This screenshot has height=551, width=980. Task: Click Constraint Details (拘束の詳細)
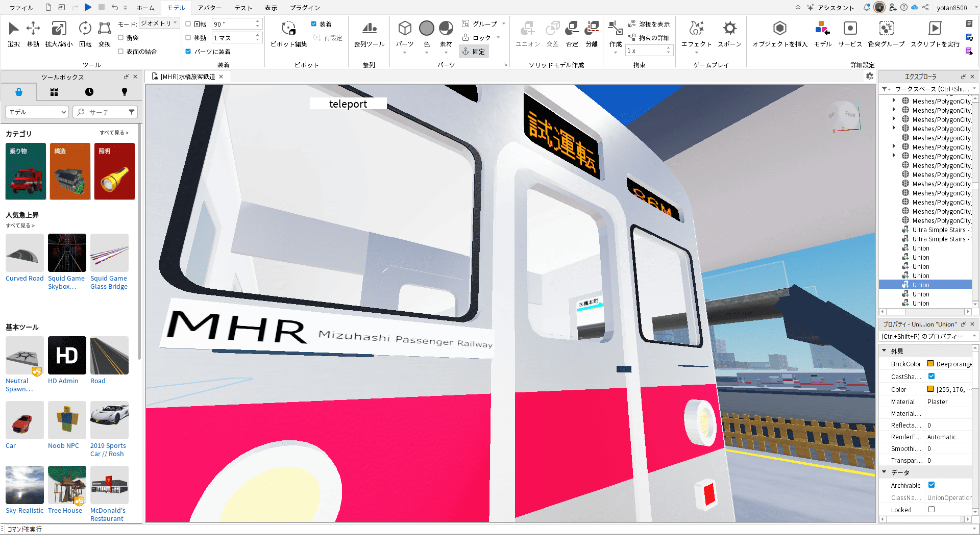[x=649, y=38]
